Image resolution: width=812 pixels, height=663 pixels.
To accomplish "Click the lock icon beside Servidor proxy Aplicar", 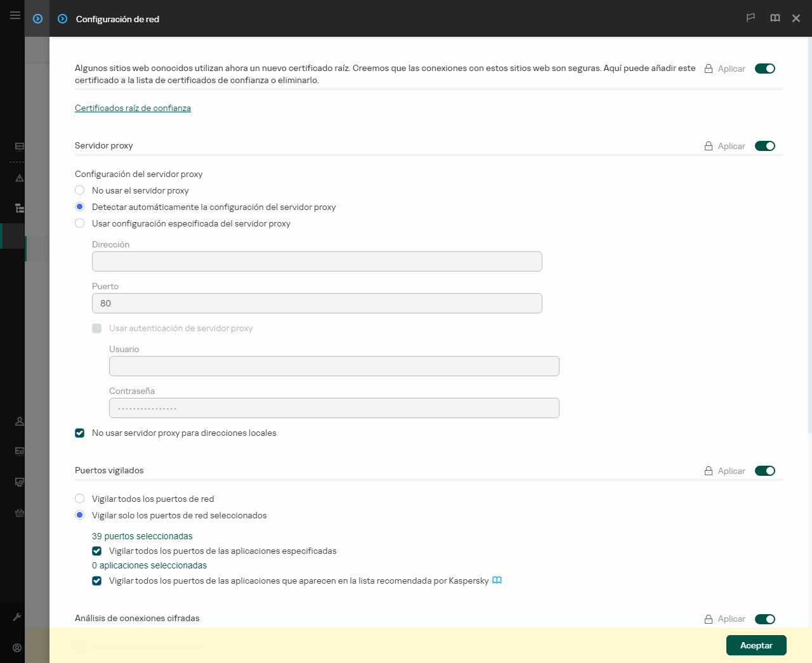I will (708, 146).
